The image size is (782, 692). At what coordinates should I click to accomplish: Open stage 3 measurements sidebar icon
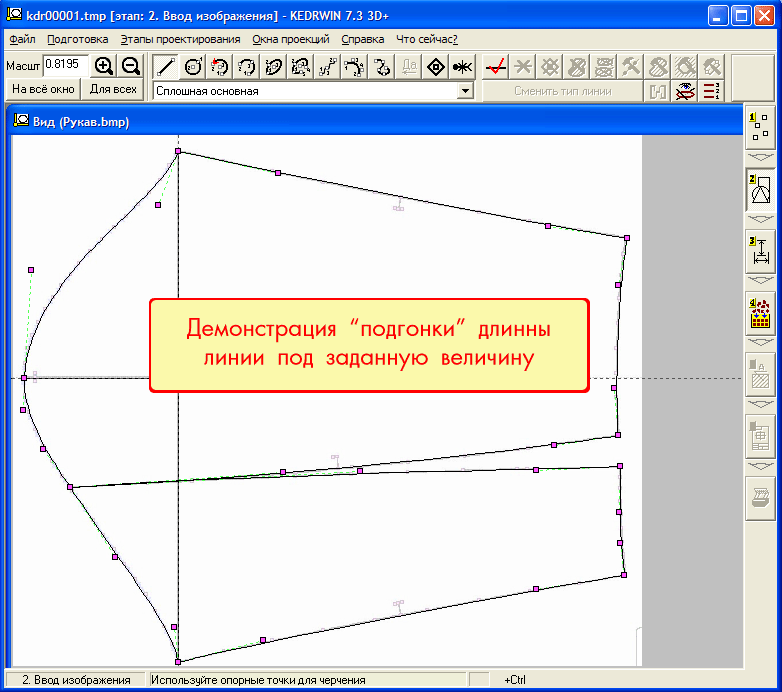761,251
